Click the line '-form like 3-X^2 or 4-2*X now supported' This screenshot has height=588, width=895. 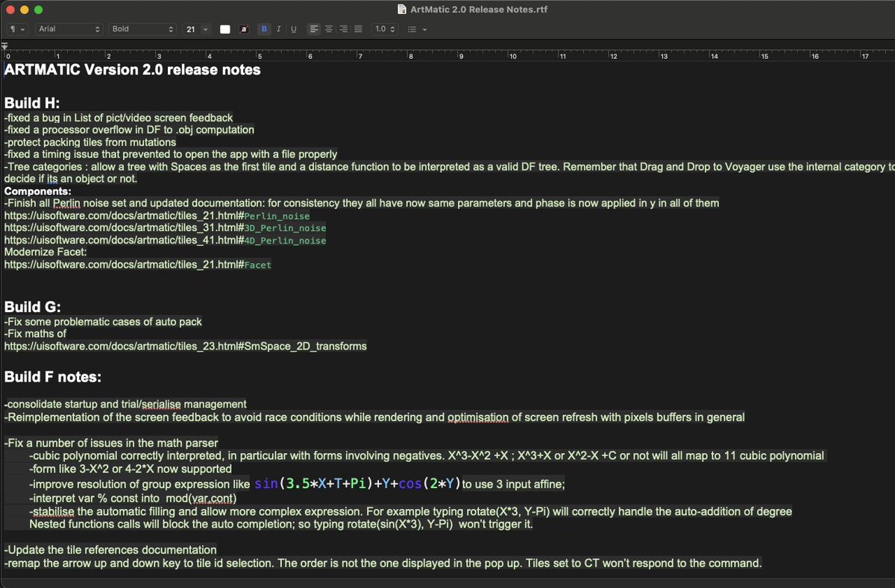coord(131,470)
